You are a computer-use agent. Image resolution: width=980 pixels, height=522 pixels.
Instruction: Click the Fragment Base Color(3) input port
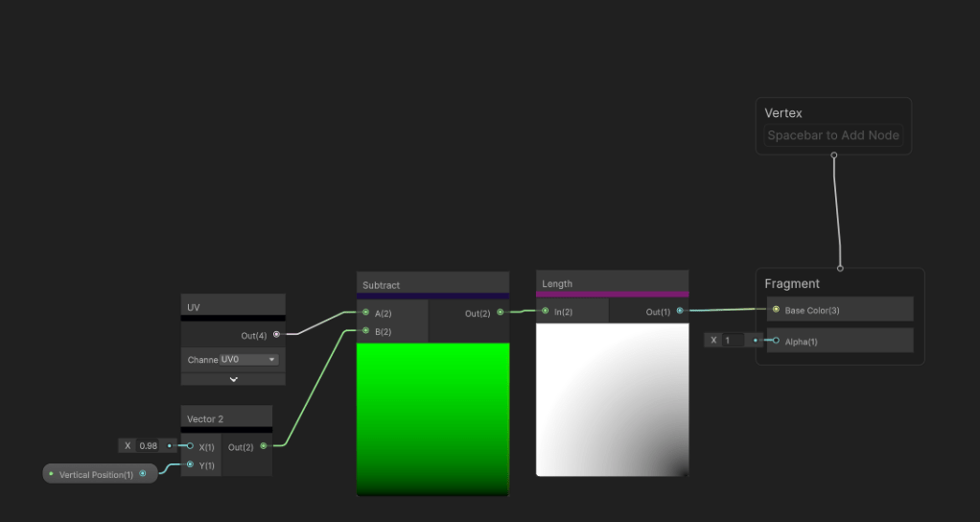click(776, 310)
